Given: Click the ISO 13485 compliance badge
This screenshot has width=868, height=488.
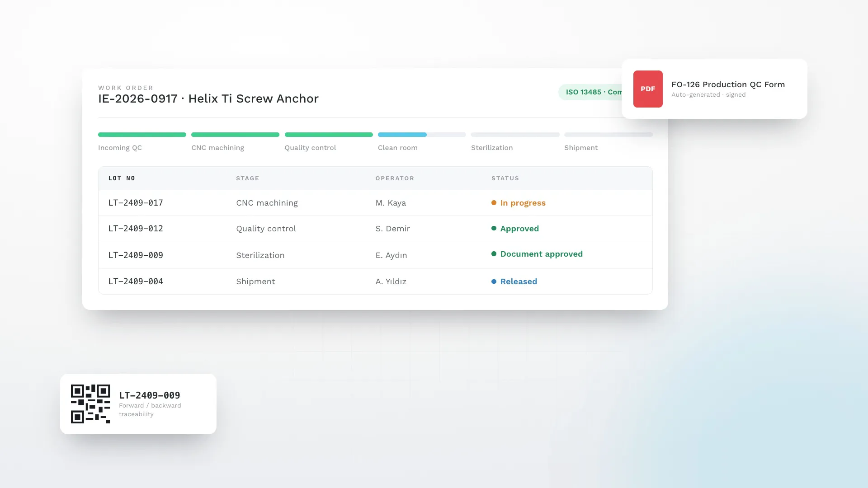Looking at the screenshot, I should pos(590,92).
